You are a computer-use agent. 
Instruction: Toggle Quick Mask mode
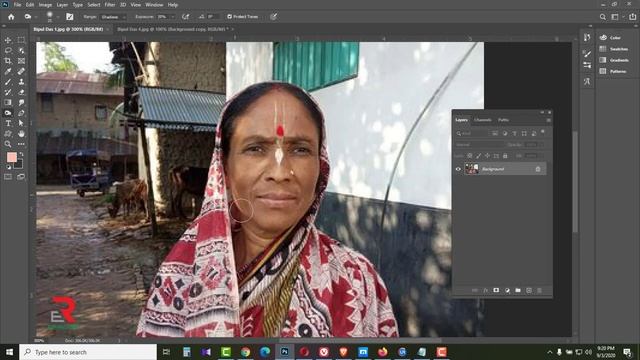point(8,177)
